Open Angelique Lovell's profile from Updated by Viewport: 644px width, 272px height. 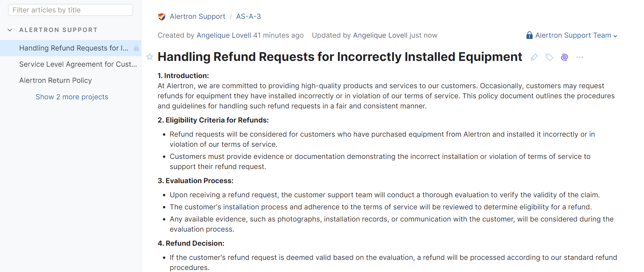[x=380, y=35]
